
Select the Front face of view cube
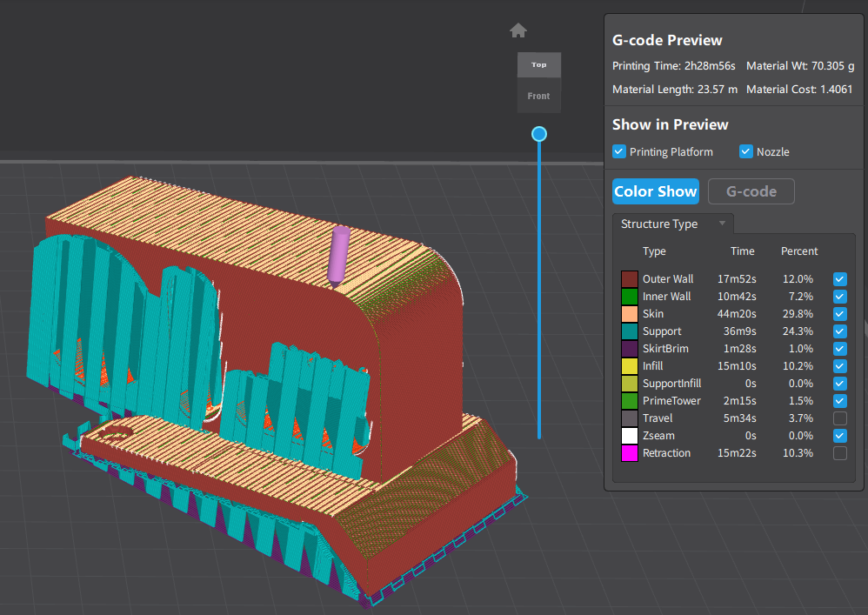(539, 97)
